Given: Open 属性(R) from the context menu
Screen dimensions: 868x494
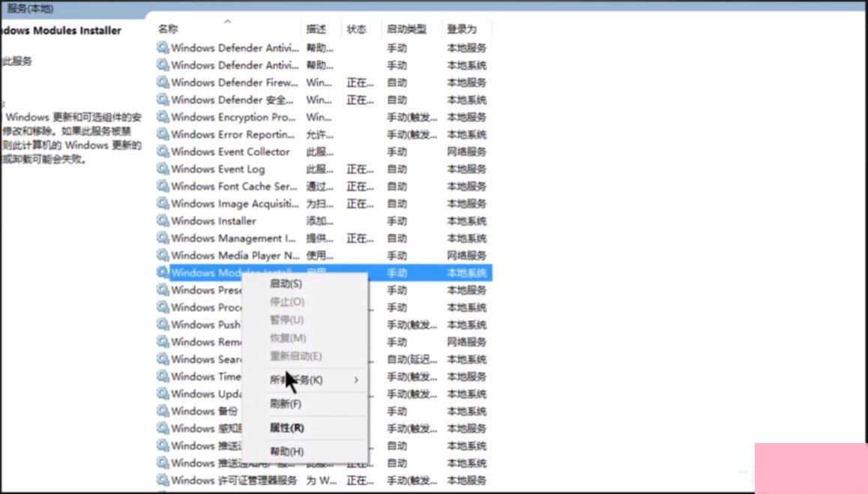Looking at the screenshot, I should 287,427.
